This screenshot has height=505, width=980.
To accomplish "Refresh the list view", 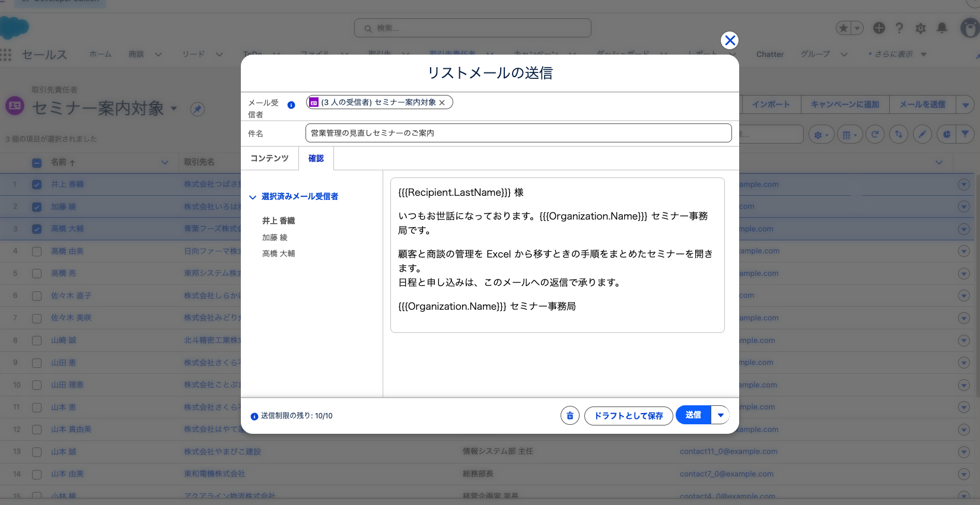I will click(x=875, y=134).
